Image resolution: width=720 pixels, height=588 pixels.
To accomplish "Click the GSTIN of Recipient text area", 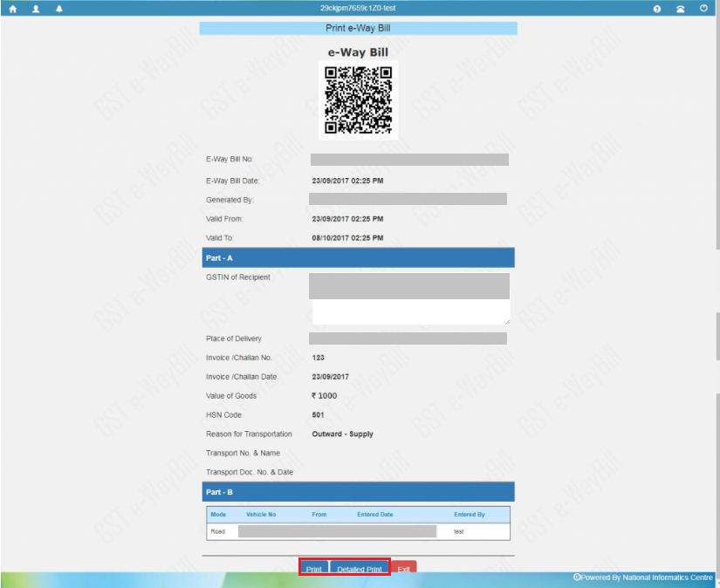I will pos(408,297).
